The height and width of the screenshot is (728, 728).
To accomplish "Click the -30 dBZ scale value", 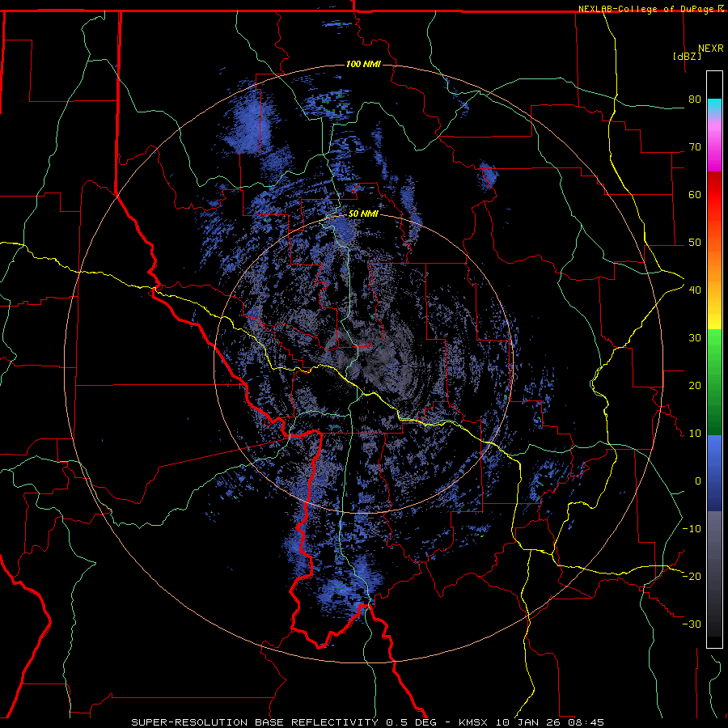I will click(x=692, y=624).
